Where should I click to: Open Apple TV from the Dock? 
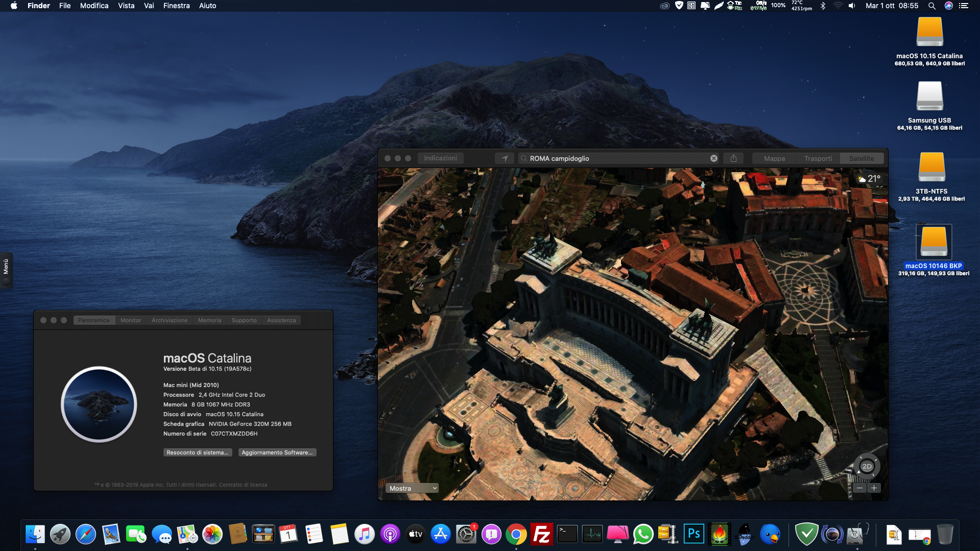tap(415, 534)
